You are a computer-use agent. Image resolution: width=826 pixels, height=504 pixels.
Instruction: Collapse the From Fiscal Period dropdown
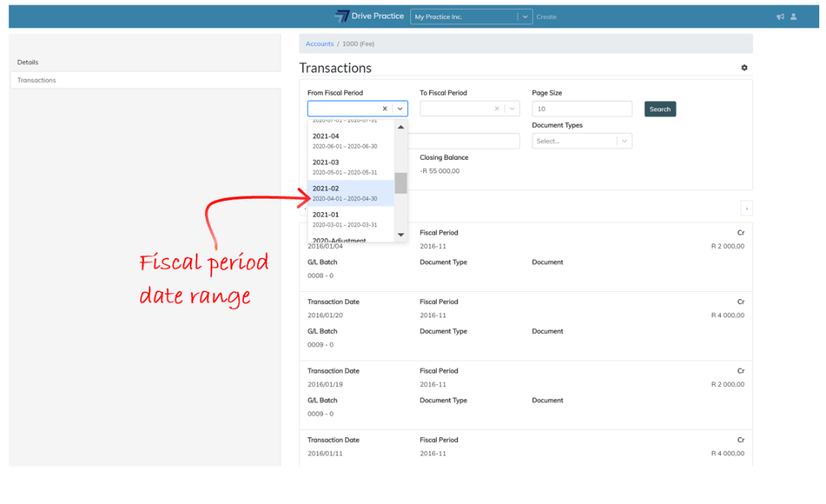[401, 109]
